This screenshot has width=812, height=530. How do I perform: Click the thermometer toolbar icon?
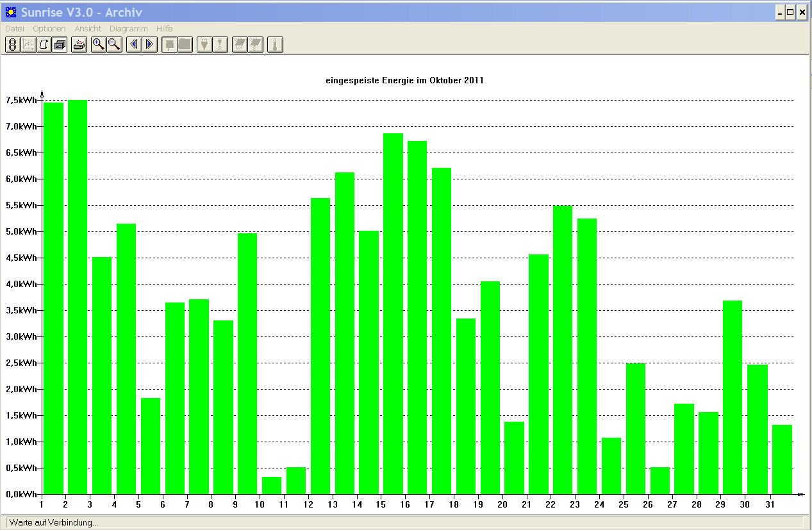coord(275,44)
